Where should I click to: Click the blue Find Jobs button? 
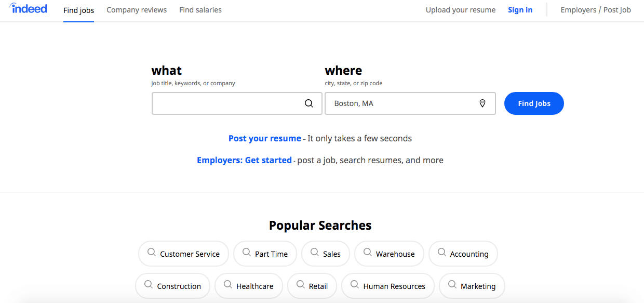coord(534,103)
